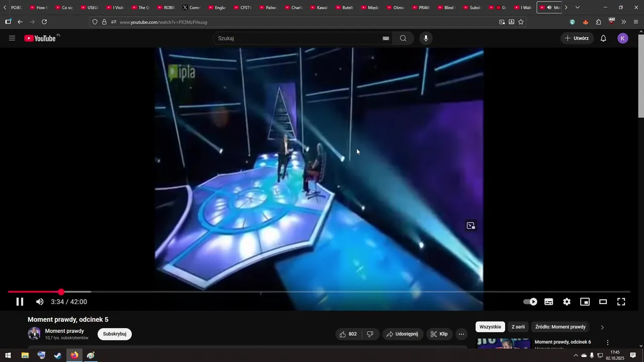Open Firefox application menu
Screen dimensions: 644x362
[x=636, y=22]
